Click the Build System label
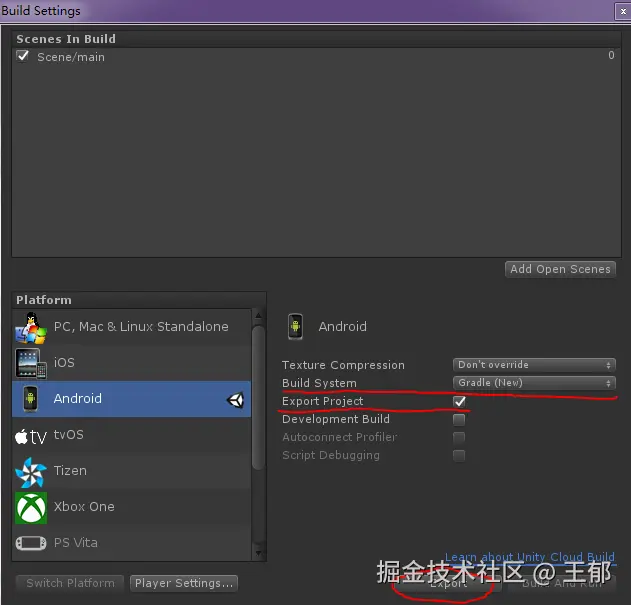 click(x=319, y=383)
